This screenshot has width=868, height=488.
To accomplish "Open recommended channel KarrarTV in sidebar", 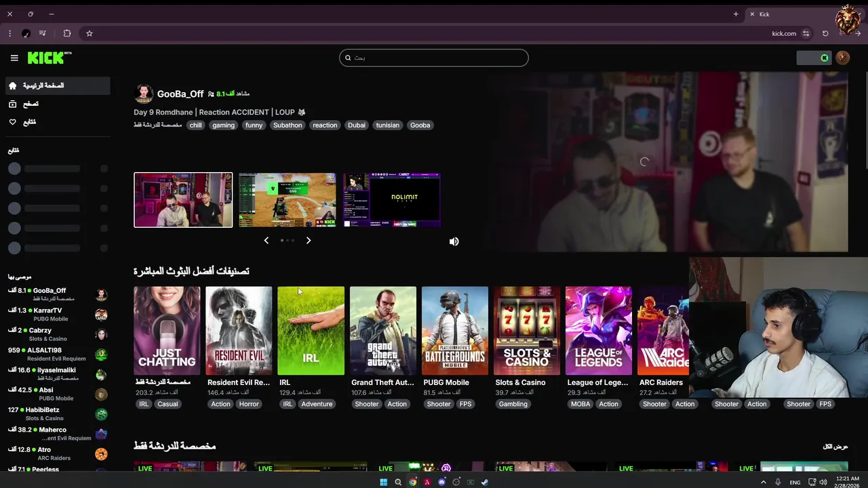I will (x=58, y=314).
